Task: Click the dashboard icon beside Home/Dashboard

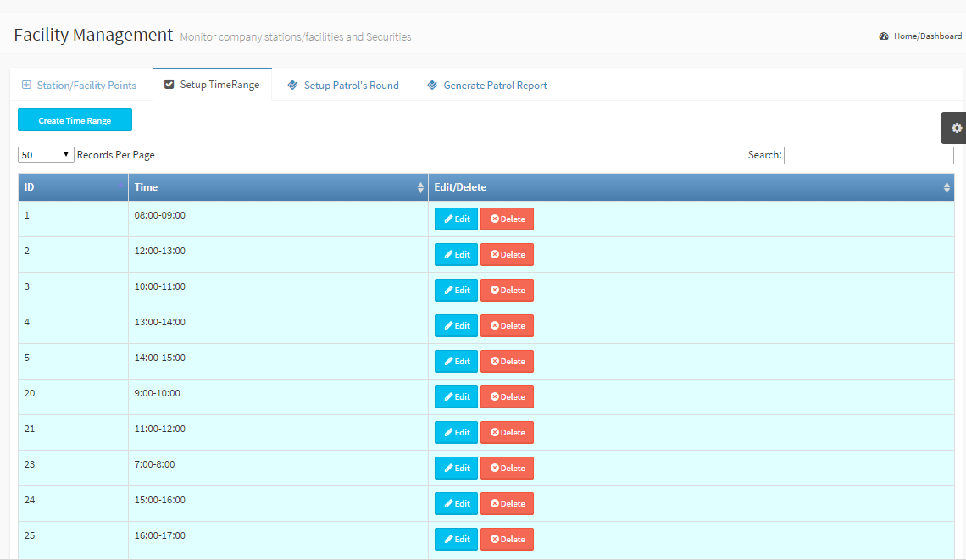Action: (884, 36)
